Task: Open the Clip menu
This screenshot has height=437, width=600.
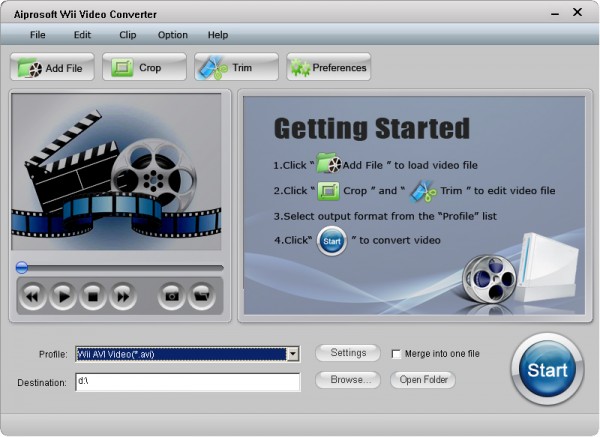Action: [x=128, y=35]
